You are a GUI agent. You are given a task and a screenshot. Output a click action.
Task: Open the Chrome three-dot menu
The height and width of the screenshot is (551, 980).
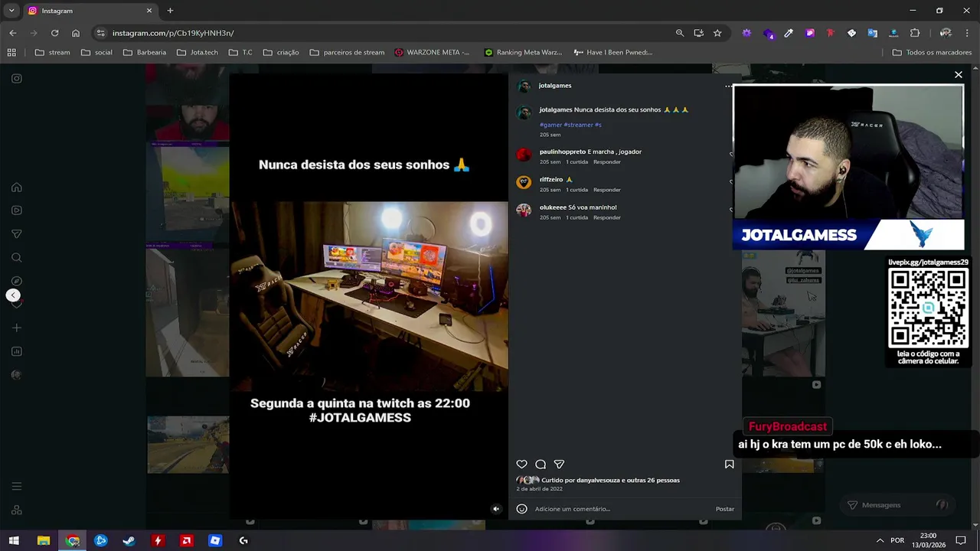coord(968,33)
